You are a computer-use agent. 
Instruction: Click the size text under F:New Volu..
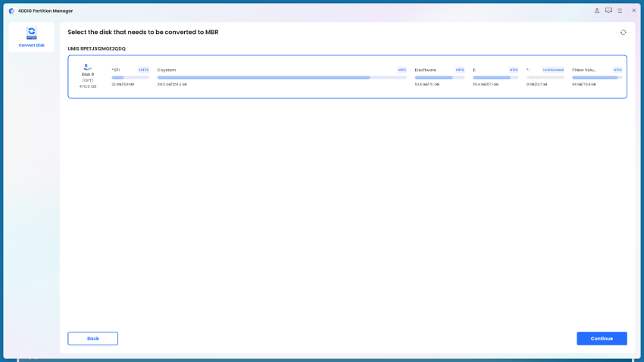584,85
